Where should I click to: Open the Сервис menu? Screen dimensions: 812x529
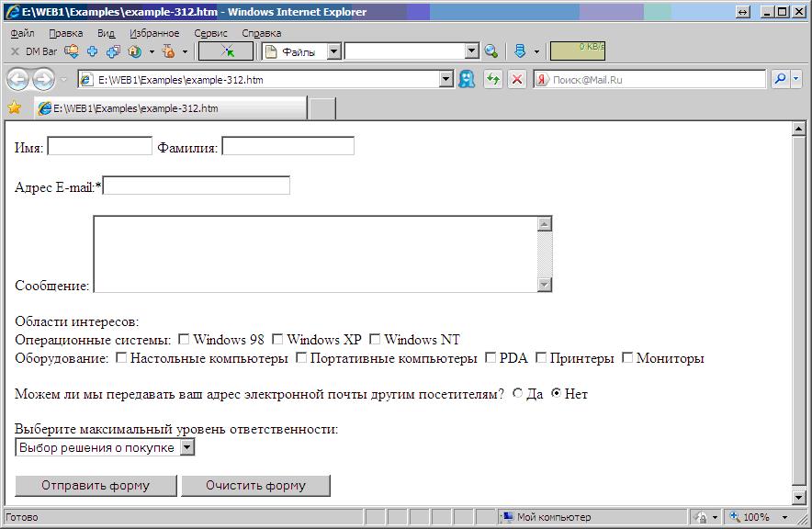coord(210,33)
